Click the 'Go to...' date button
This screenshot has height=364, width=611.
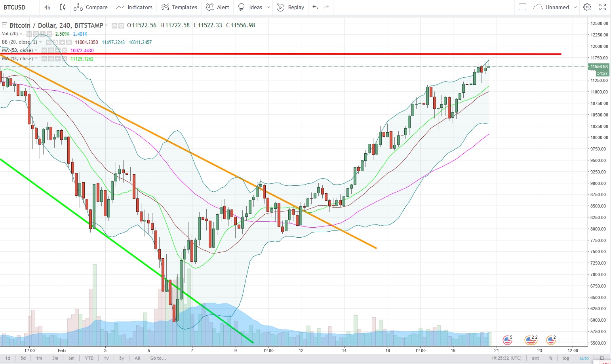158,358
